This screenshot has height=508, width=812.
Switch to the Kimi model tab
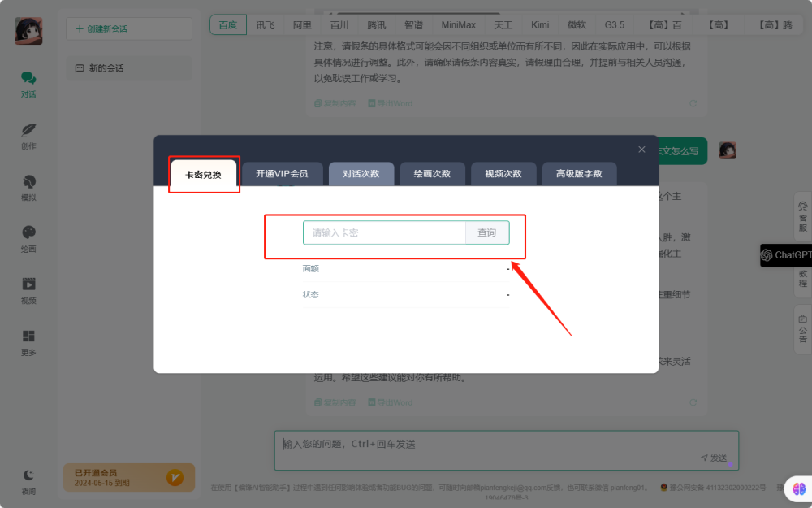coord(540,25)
